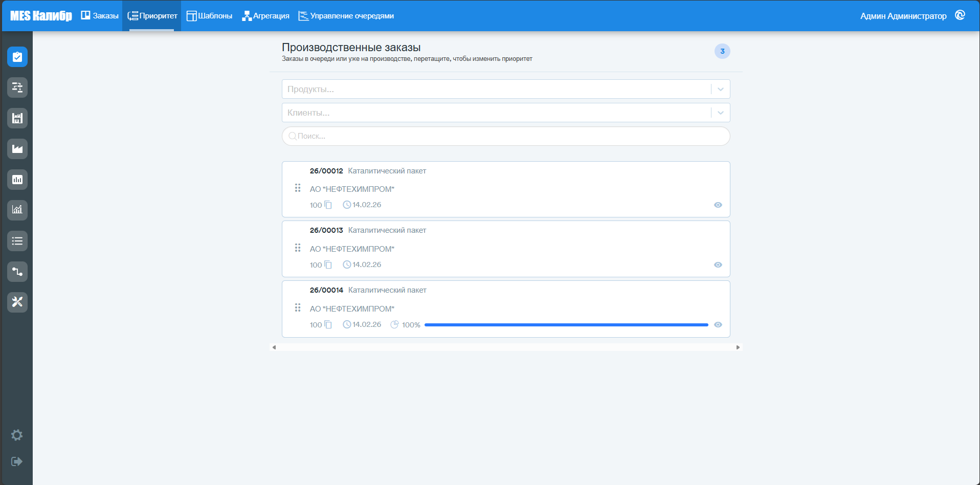Open the gear settings icon
Image resolution: width=980 pixels, height=485 pixels.
17,435
